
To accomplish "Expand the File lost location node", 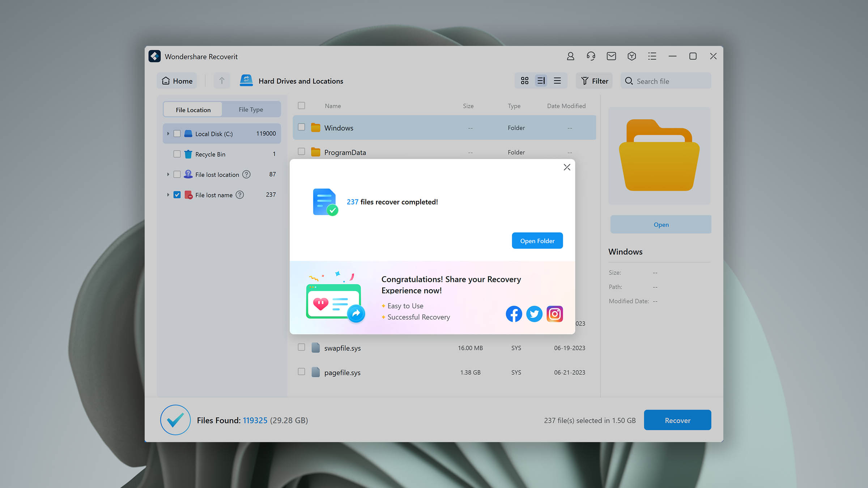I will (x=168, y=174).
